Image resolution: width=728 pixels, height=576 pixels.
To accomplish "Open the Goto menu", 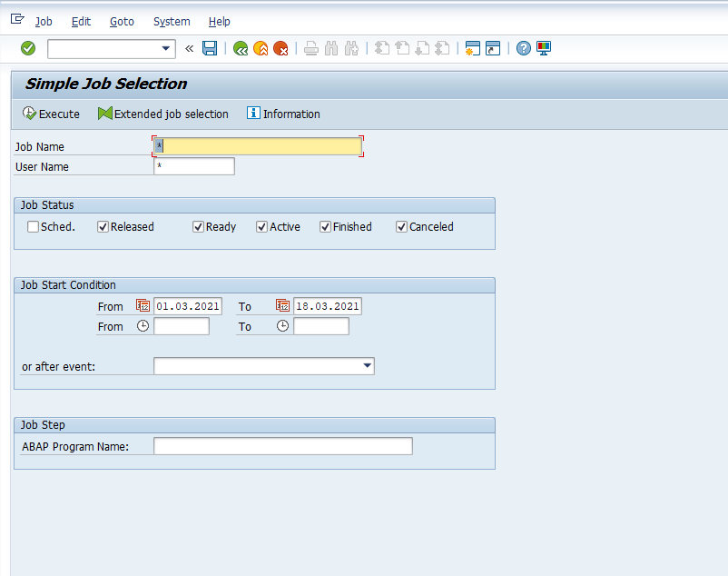I will (x=122, y=21).
